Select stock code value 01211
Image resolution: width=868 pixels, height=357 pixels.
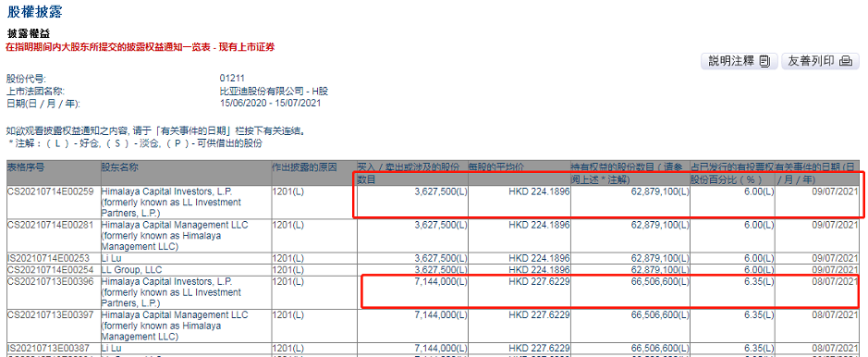[232, 79]
